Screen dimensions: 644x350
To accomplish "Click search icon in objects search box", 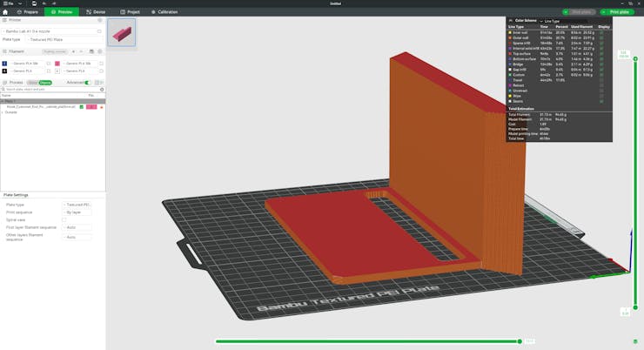I will 102,89.
